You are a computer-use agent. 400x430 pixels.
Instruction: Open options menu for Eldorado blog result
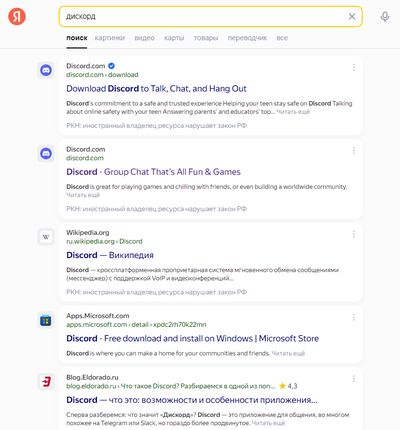(x=354, y=379)
